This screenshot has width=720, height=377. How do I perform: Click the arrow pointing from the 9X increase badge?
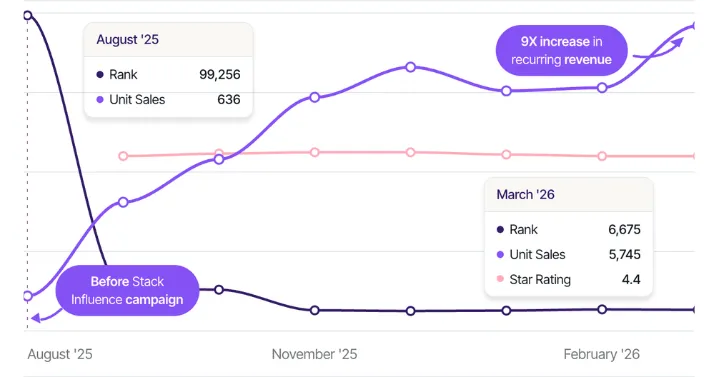pyautogui.click(x=659, y=49)
